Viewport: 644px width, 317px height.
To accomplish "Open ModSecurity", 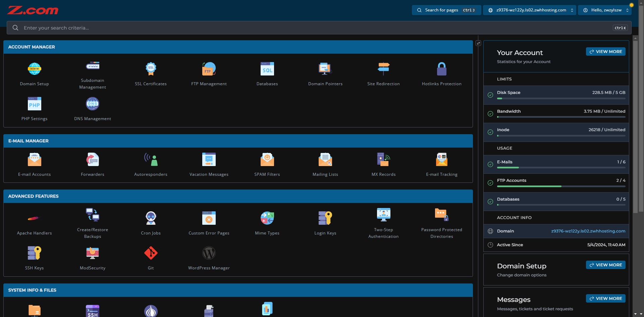I will [x=93, y=258].
